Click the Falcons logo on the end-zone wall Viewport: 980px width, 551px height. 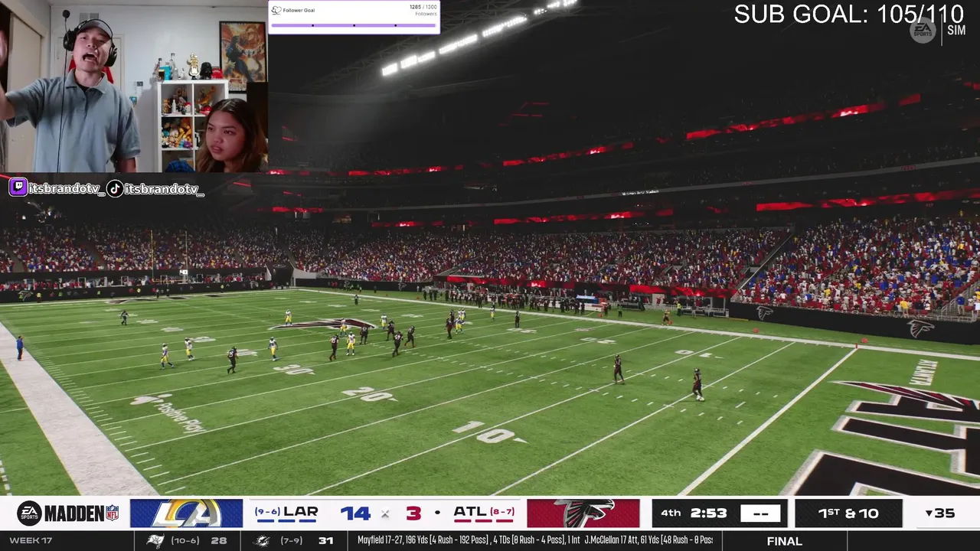coord(920,328)
